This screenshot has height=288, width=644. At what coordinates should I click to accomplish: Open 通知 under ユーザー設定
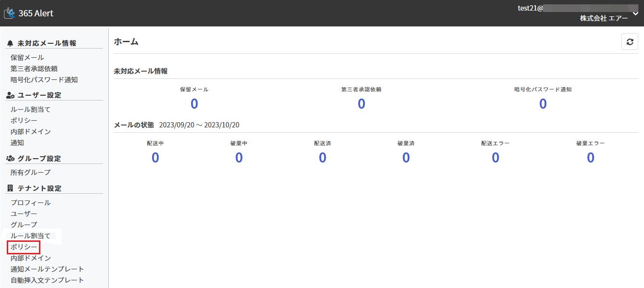click(x=17, y=143)
